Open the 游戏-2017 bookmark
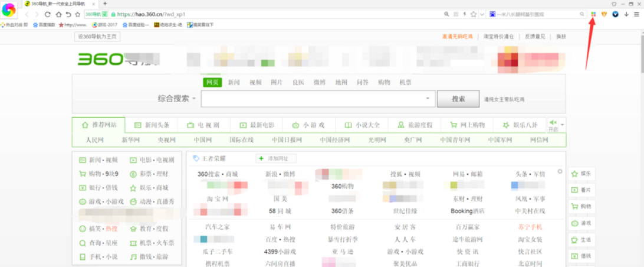 pos(105,25)
